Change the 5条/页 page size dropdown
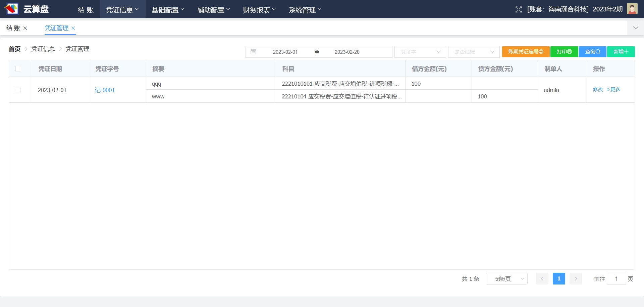Screen dimensions: 644x307 pos(506,279)
